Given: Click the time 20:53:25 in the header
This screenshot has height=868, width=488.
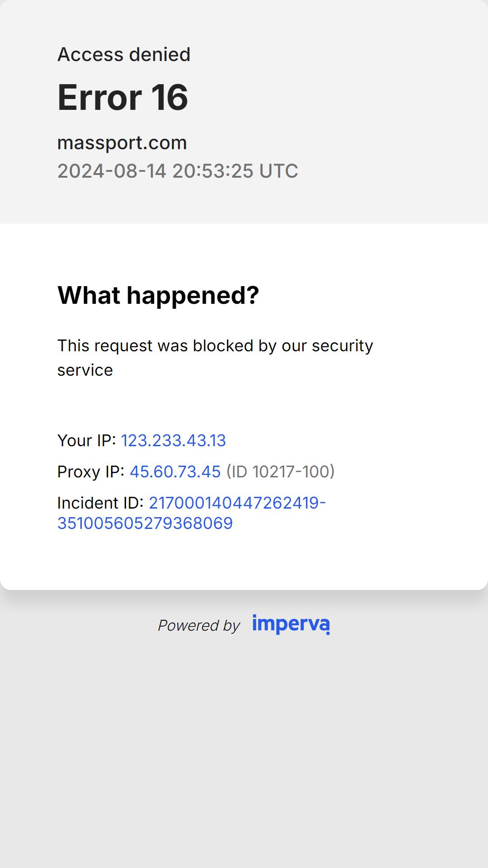Looking at the screenshot, I should (x=213, y=171).
